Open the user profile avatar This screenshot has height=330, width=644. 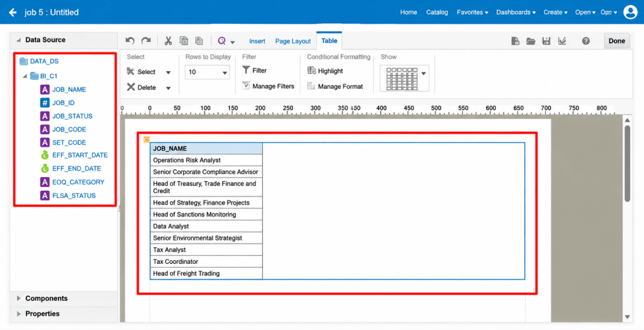(x=630, y=12)
